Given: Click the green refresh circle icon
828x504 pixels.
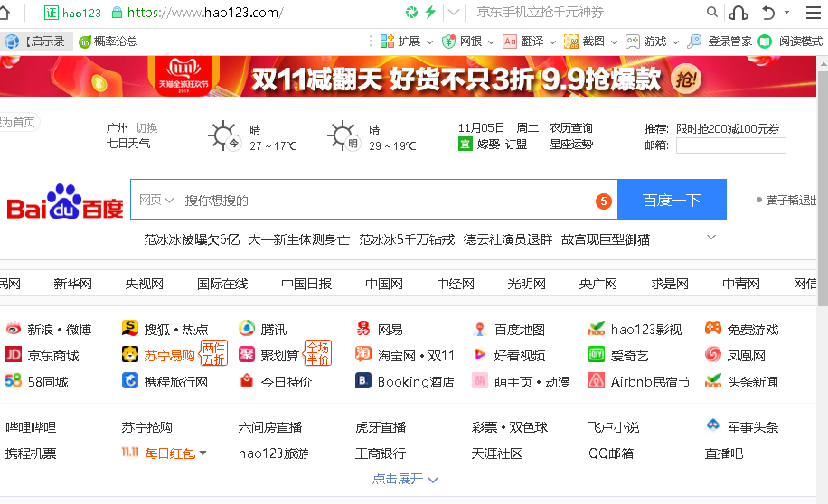Looking at the screenshot, I should tap(412, 12).
